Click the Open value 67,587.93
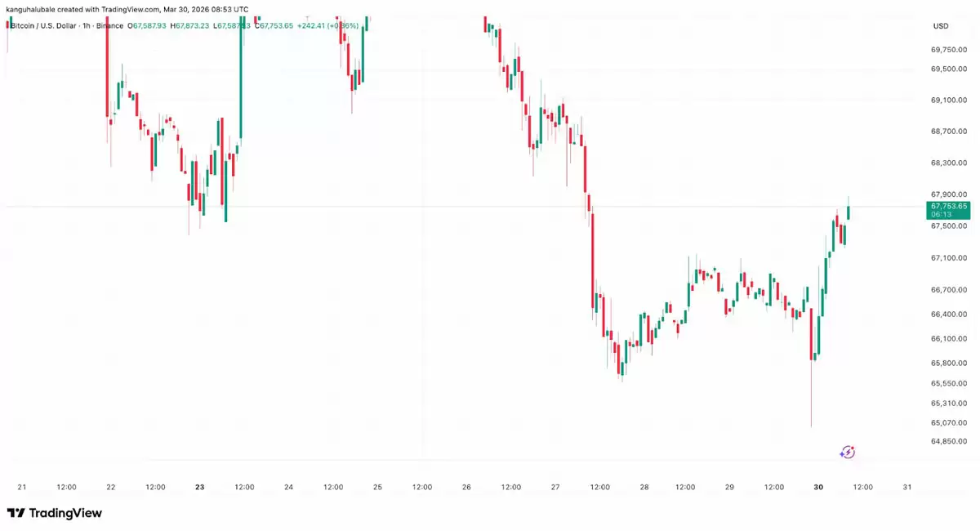The image size is (980, 531). 149,26
